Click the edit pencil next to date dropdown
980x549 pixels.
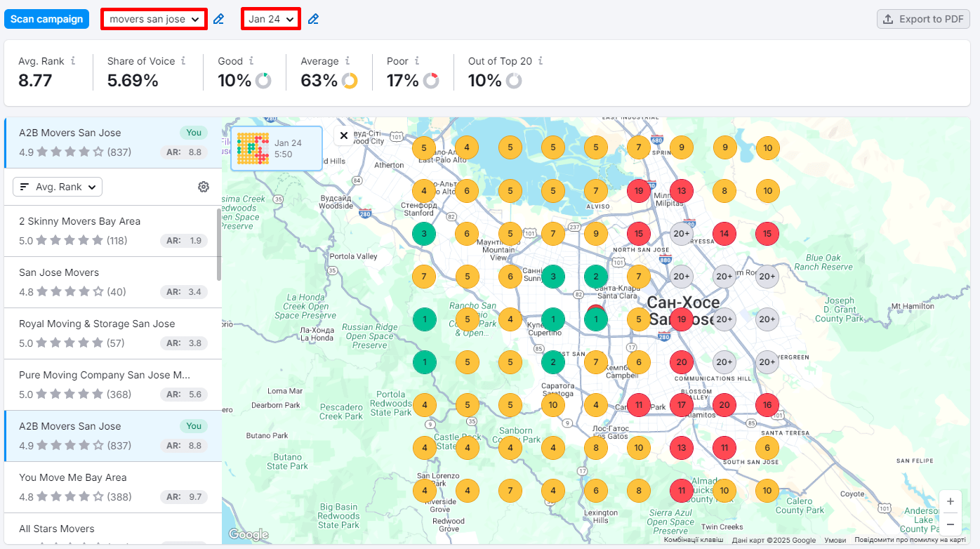[x=313, y=19]
